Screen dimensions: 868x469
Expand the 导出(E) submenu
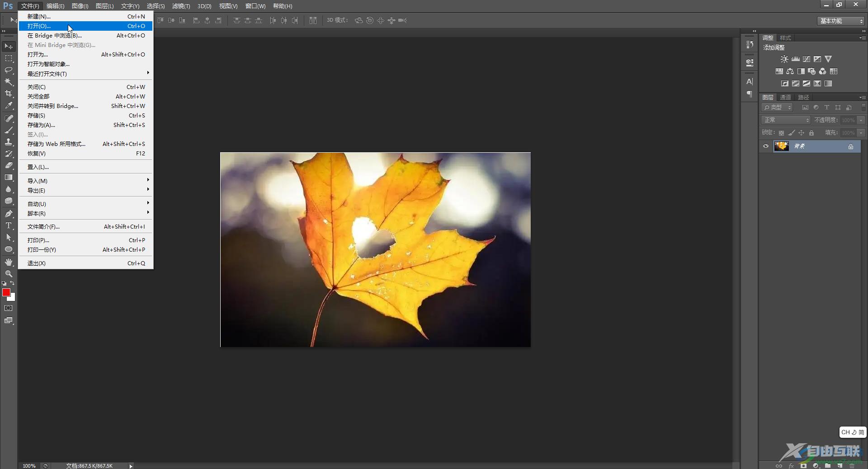(x=86, y=190)
